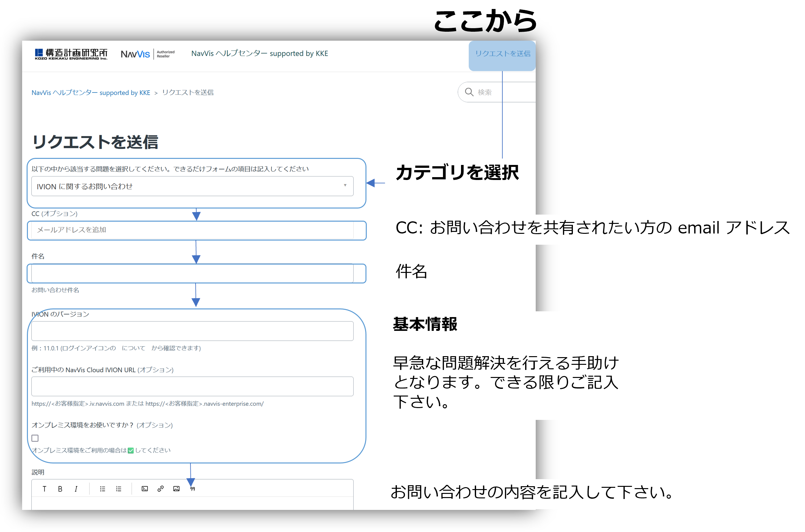Insert a block quote
Screen dimensions: 805x532
coord(192,489)
